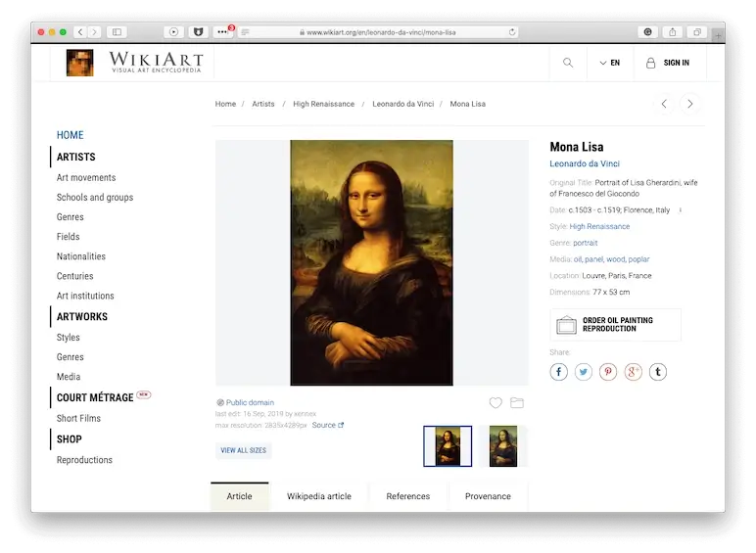Click the round extension icon near Share
The image size is (756, 553).
click(x=648, y=32)
